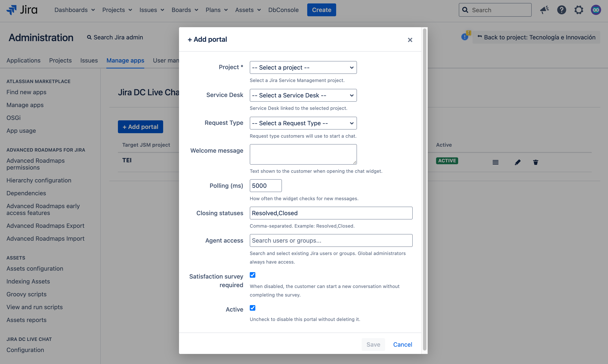The image size is (608, 364).
Task: Expand the Boards menu
Action: (185, 10)
